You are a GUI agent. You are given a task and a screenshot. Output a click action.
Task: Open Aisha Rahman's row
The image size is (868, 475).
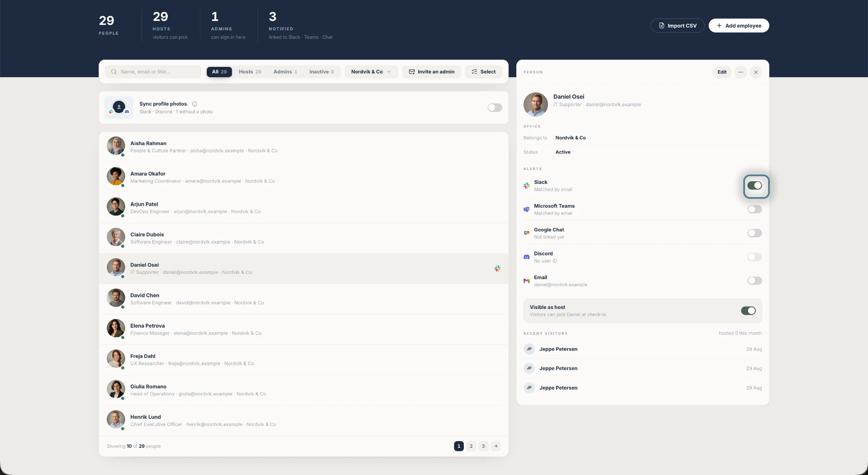tap(303, 147)
